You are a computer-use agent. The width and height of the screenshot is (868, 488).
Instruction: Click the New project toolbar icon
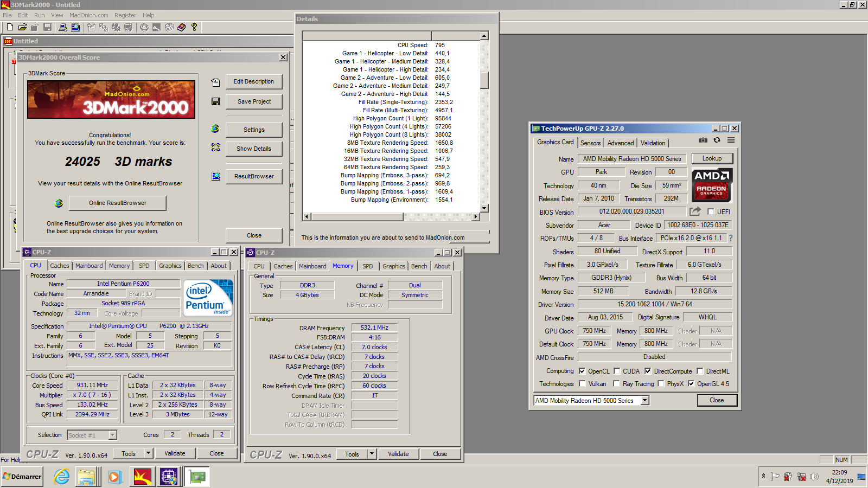coord(10,27)
